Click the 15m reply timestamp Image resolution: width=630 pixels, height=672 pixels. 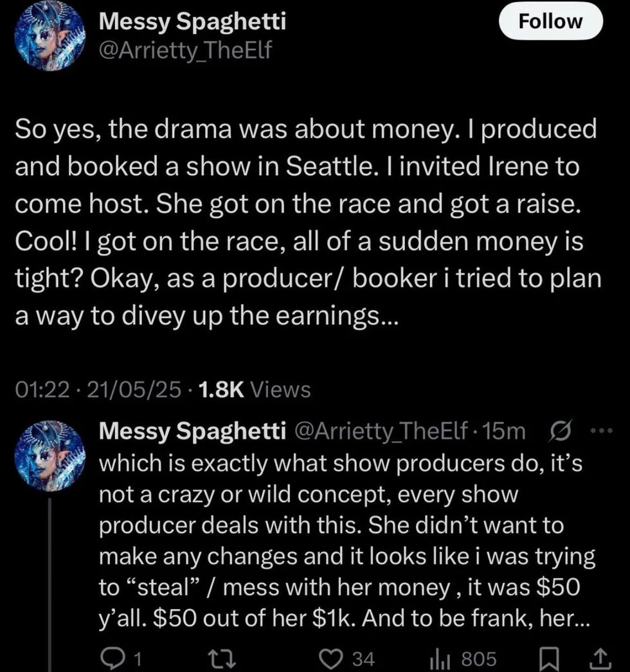507,432
